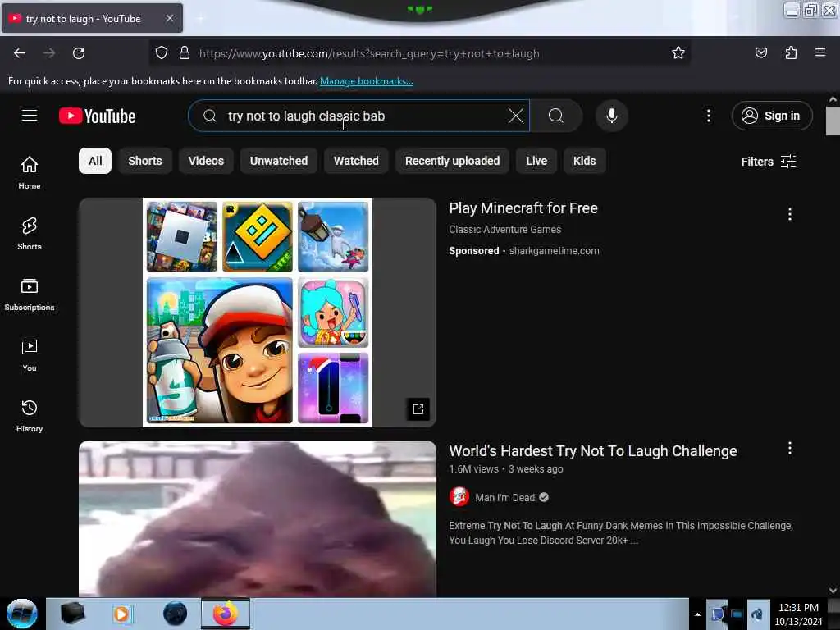Select the Watched filter chip
840x630 pixels.
click(x=356, y=161)
